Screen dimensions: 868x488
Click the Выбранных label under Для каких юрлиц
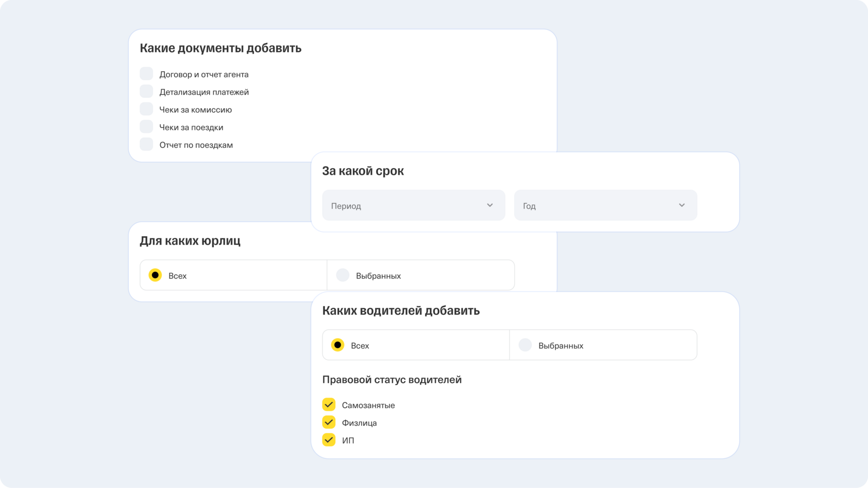(x=378, y=276)
